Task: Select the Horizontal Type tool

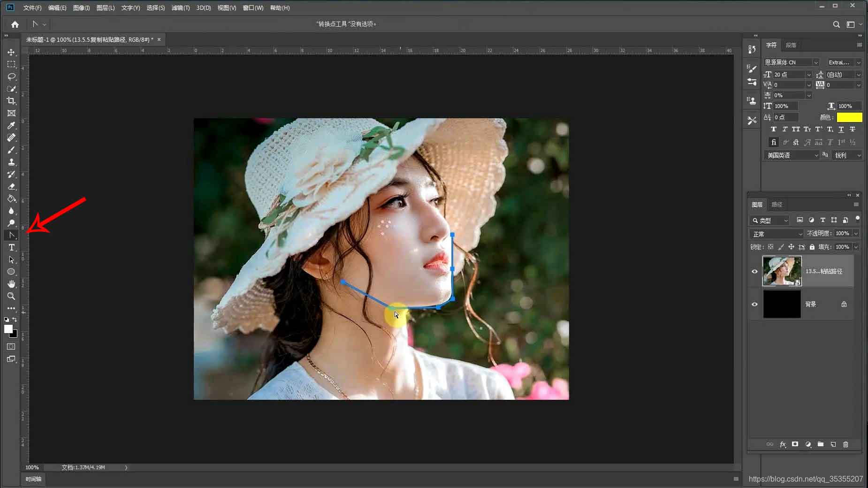Action: coord(11,247)
